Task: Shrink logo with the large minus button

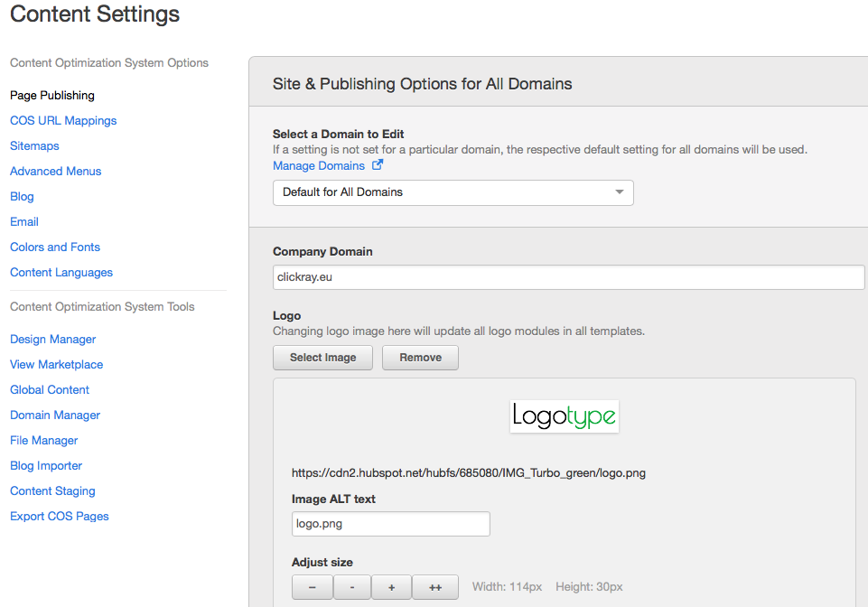Action: tap(313, 587)
